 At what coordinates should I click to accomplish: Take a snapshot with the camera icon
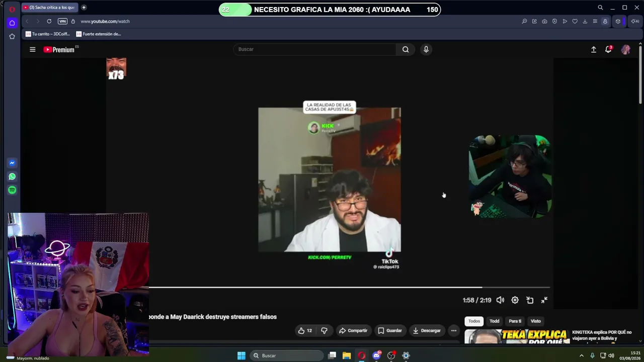[544, 21]
